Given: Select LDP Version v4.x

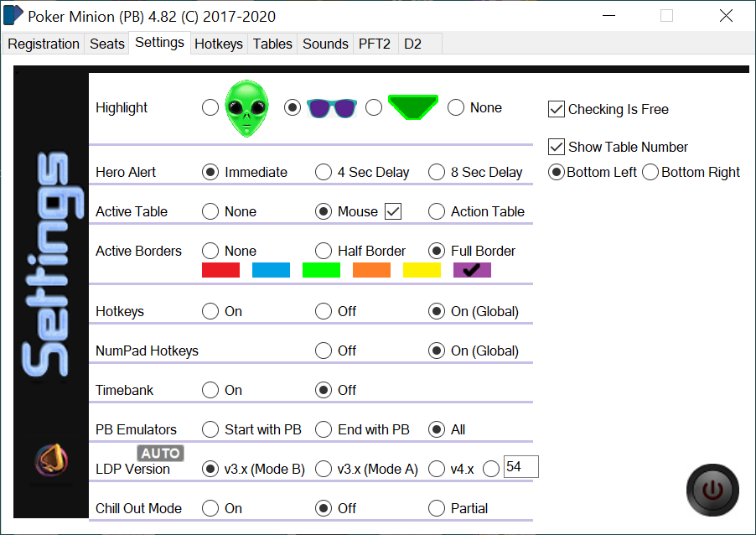Looking at the screenshot, I should [x=437, y=469].
